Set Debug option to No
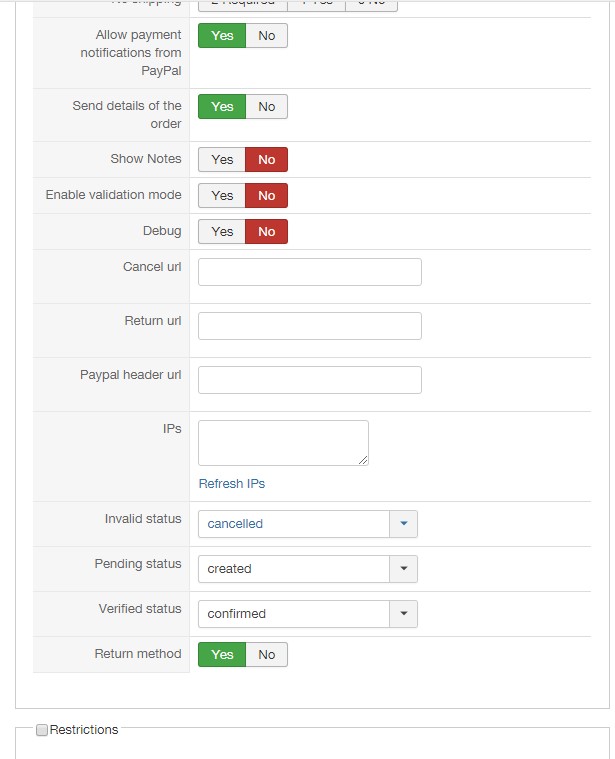 pyautogui.click(x=267, y=232)
